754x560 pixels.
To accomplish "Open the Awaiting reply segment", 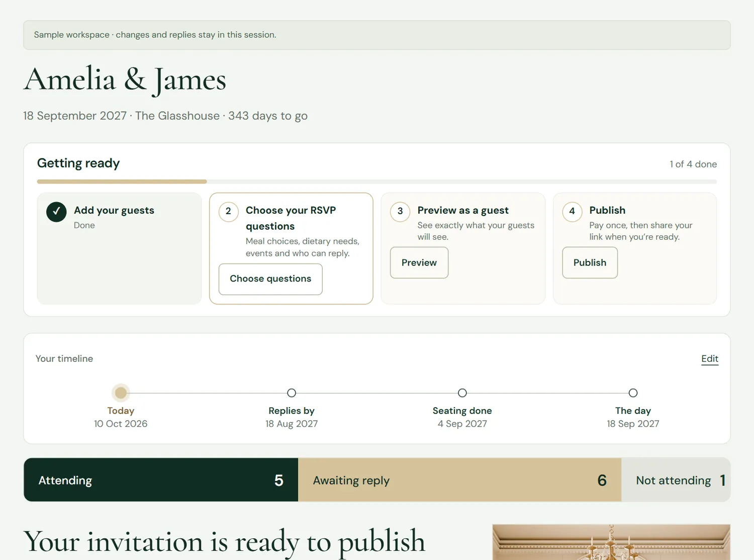I will (460, 480).
